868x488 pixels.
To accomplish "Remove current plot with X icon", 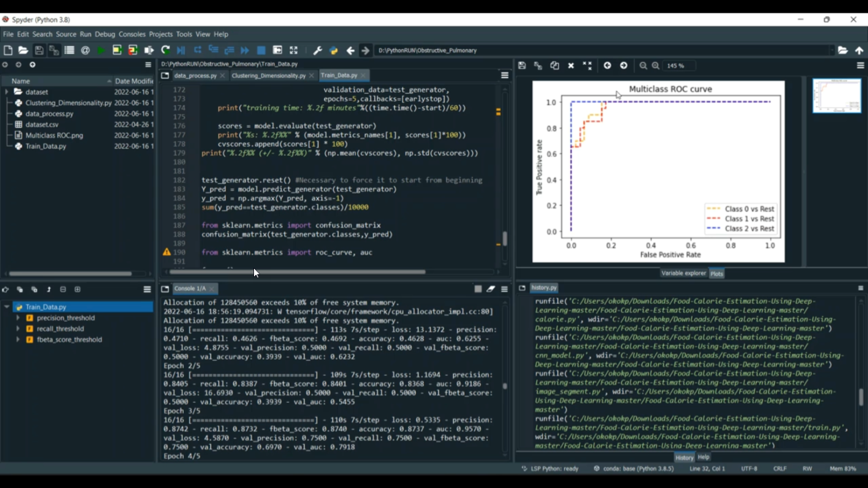I will [571, 66].
